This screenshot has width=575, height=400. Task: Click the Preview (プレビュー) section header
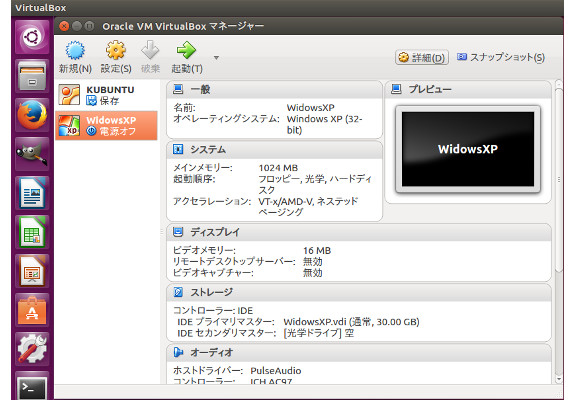(468, 89)
